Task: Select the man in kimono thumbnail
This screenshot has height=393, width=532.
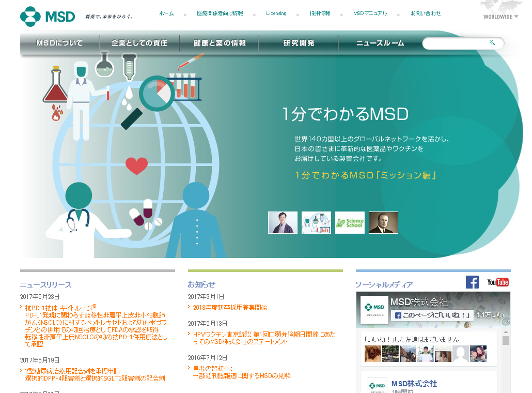Action: 283,222
